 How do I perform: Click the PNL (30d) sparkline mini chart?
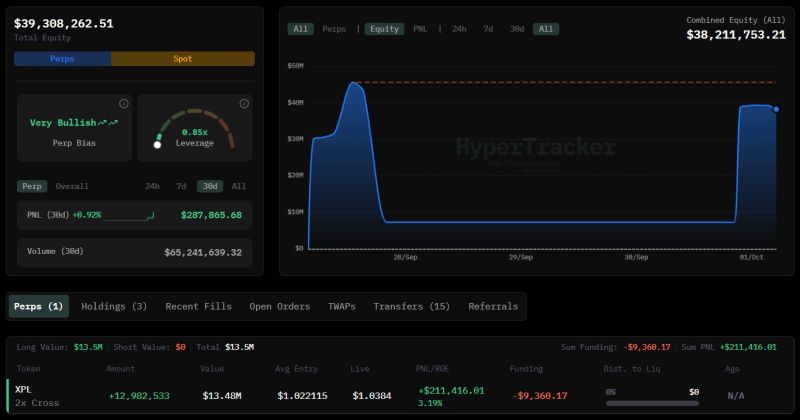(129, 215)
